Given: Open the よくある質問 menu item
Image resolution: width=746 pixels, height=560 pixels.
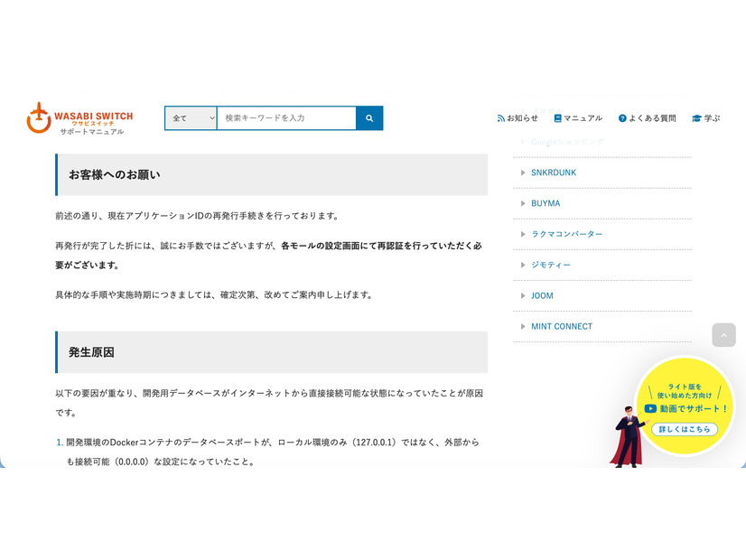Looking at the screenshot, I should (647, 118).
